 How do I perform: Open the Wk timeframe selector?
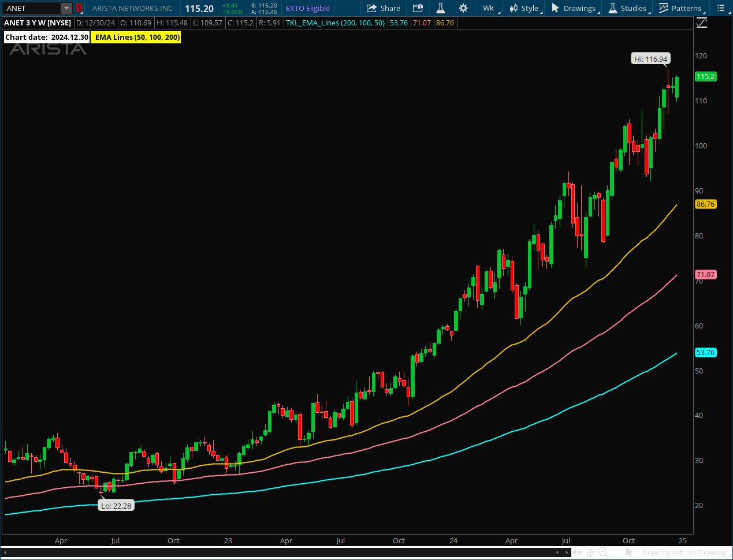488,8
